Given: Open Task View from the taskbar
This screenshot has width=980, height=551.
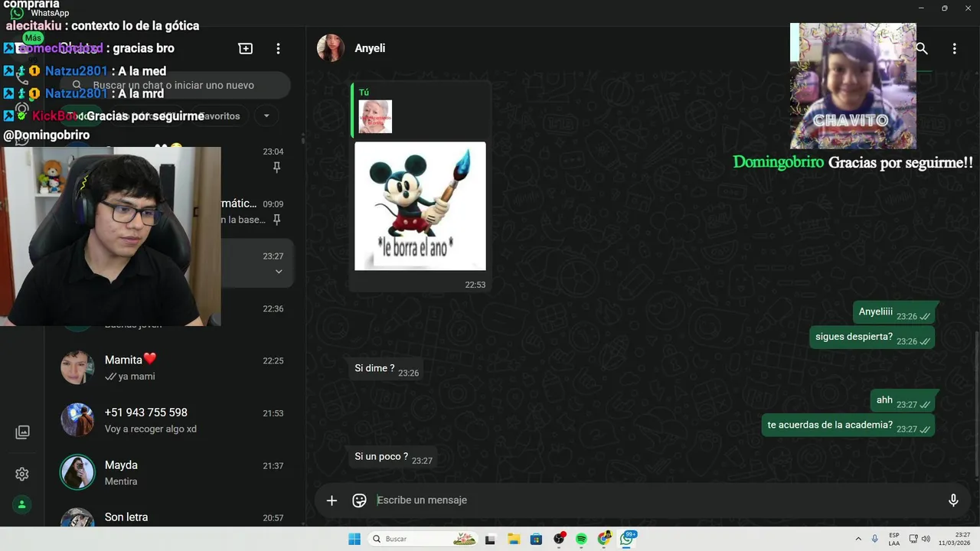Looking at the screenshot, I should click(x=490, y=539).
